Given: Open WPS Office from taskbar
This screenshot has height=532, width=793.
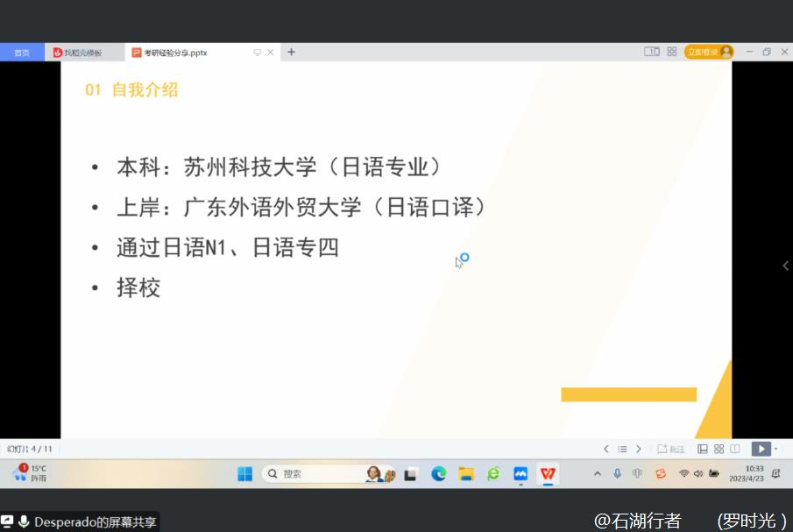Looking at the screenshot, I should 548,473.
